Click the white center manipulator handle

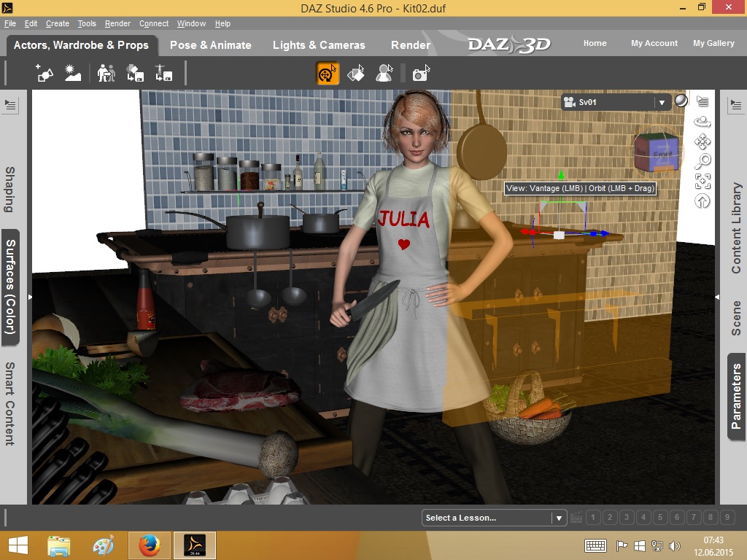tap(559, 235)
